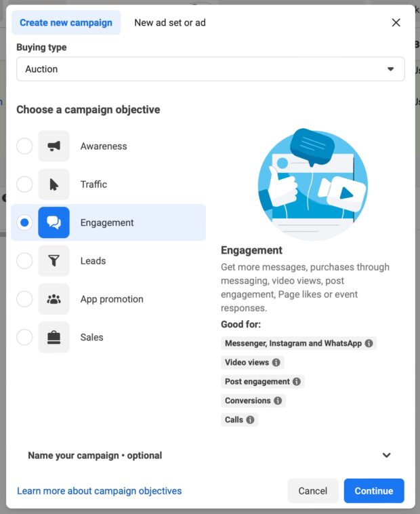The image size is (420, 514).
Task: Select the Engagement radio button
Action: pos(24,222)
